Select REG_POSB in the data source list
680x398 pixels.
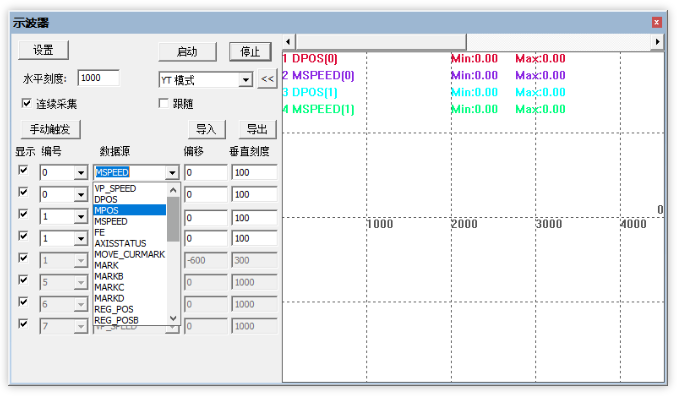130,320
